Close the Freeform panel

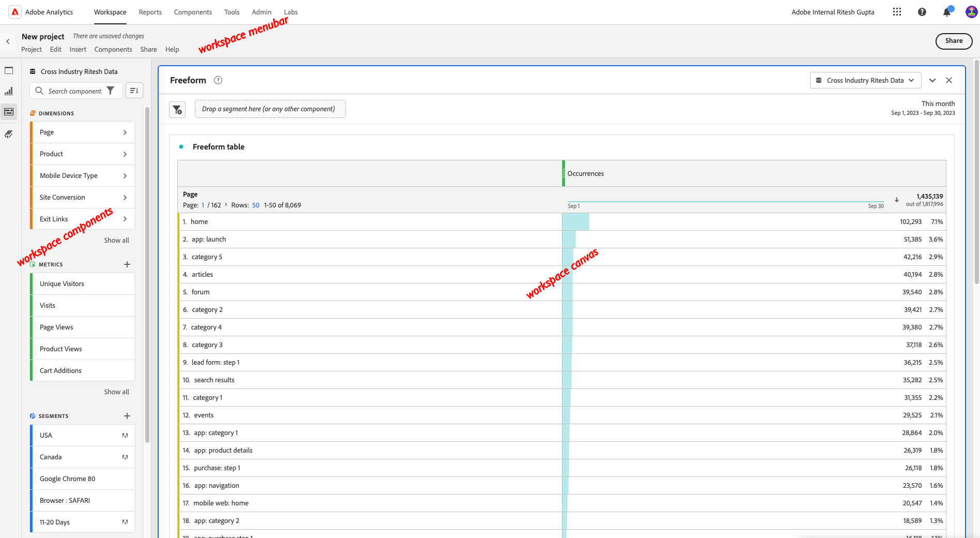coord(949,80)
